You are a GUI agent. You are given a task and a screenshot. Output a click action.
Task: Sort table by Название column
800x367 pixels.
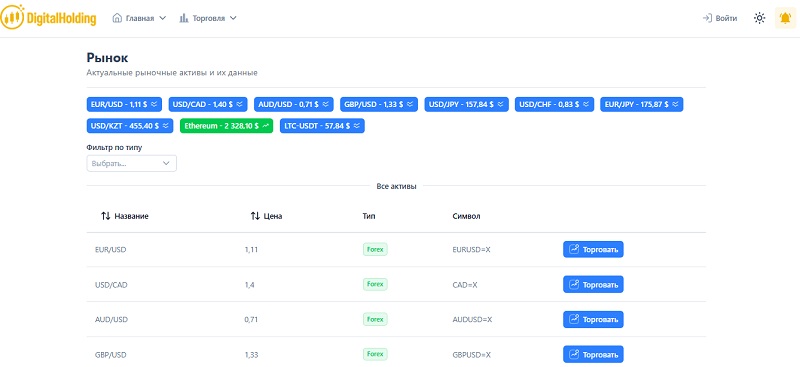[125, 216]
